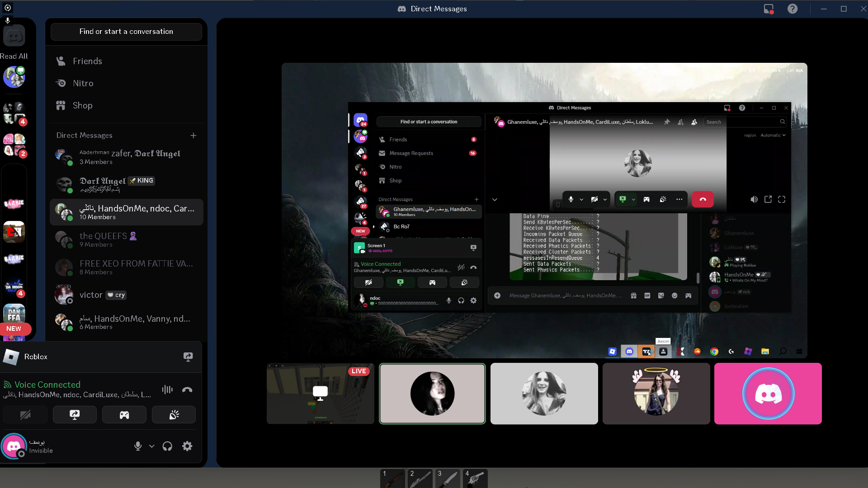Open the Inbox icon in the title bar

coord(768,9)
